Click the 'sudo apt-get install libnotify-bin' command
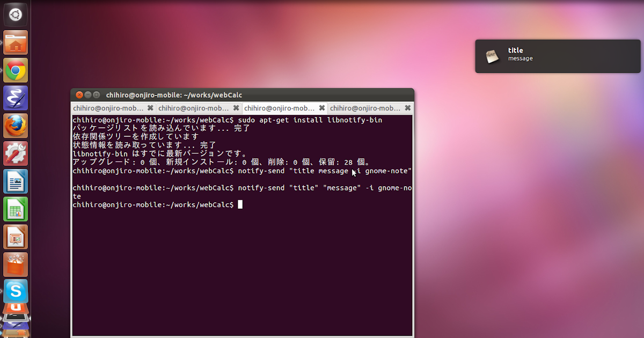The width and height of the screenshot is (644, 338). click(310, 120)
